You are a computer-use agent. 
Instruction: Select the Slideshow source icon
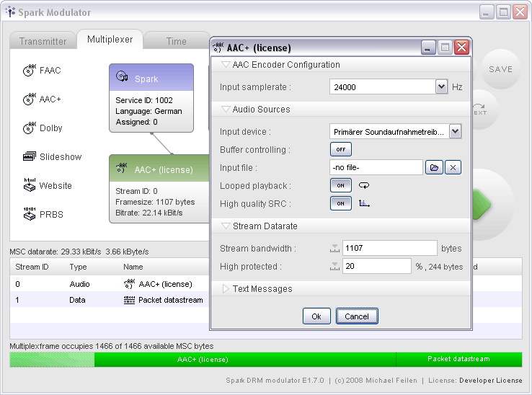[x=30, y=156]
